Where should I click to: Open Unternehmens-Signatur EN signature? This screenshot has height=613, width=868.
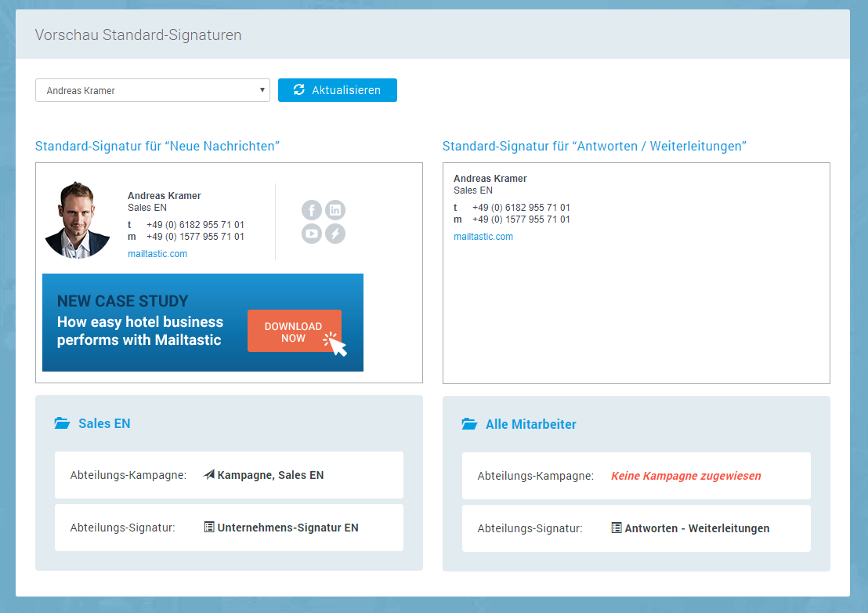pyautogui.click(x=288, y=528)
